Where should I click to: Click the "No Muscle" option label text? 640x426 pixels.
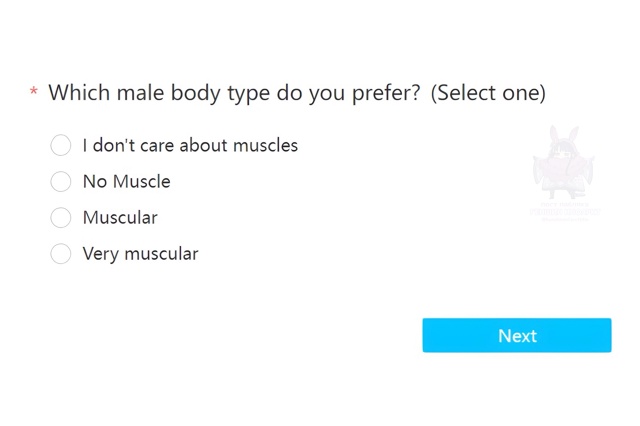(x=127, y=182)
